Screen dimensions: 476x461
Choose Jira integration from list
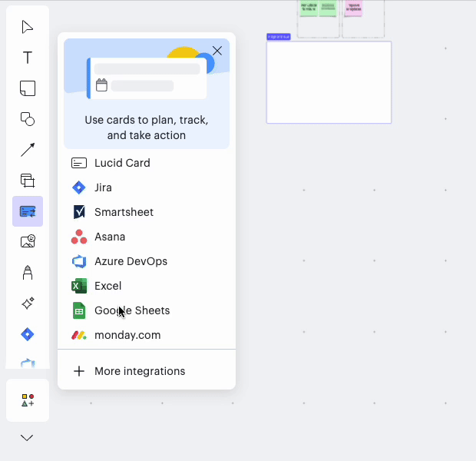(x=147, y=187)
